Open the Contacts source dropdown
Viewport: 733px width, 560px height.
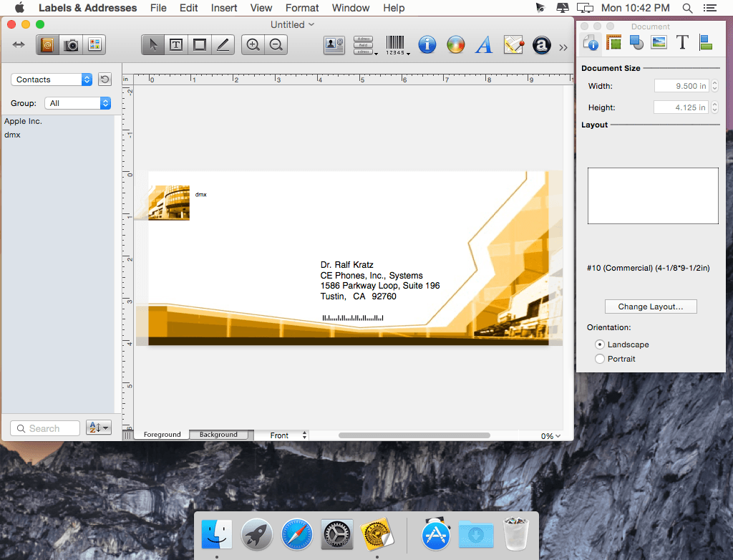coord(52,79)
